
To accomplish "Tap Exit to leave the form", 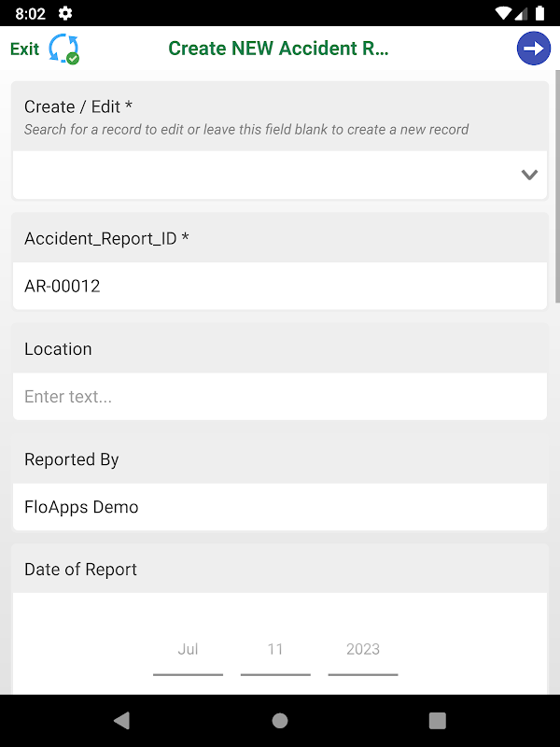I will pyautogui.click(x=25, y=49).
